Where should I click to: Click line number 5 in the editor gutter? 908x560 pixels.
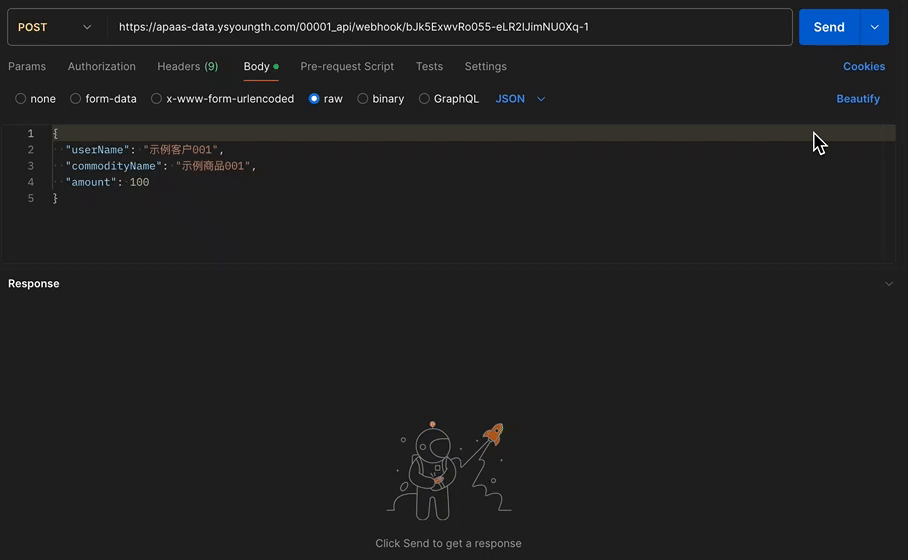click(31, 199)
